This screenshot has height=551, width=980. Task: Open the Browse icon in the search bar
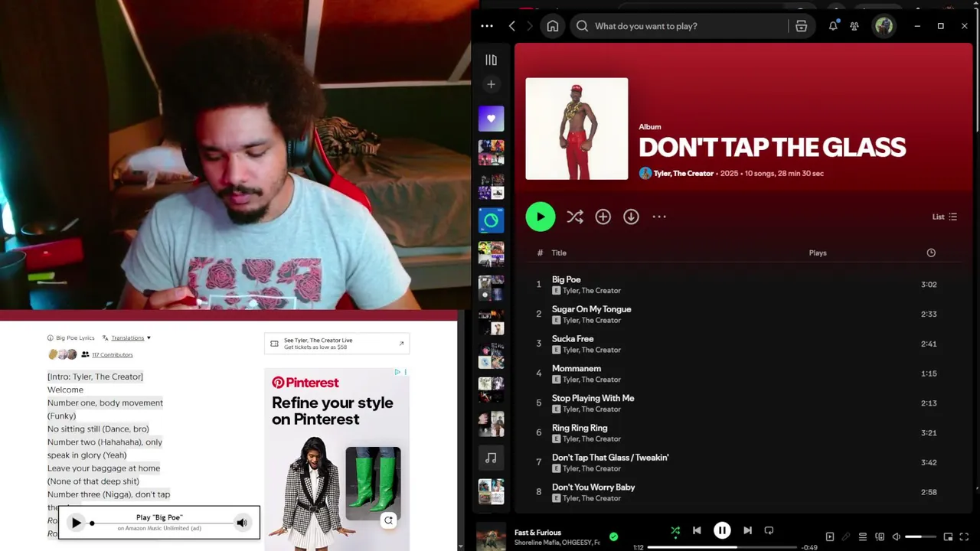tap(802, 26)
